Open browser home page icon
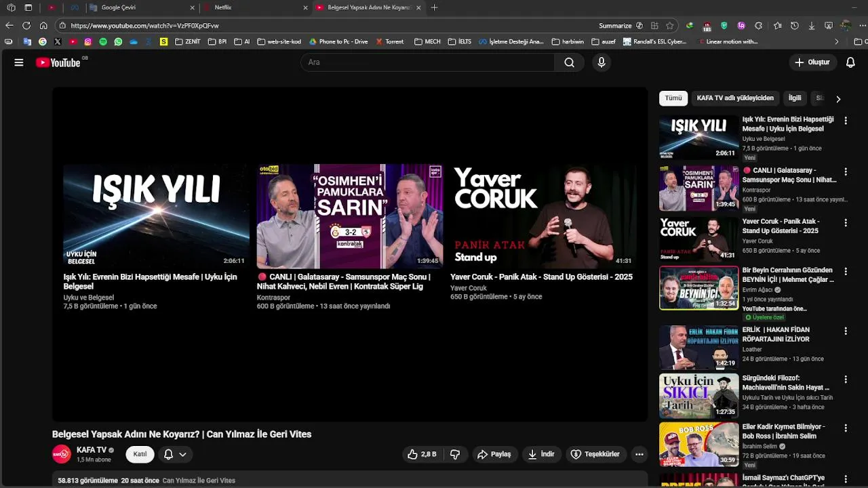This screenshot has height=488, width=868. pyautogui.click(x=43, y=26)
